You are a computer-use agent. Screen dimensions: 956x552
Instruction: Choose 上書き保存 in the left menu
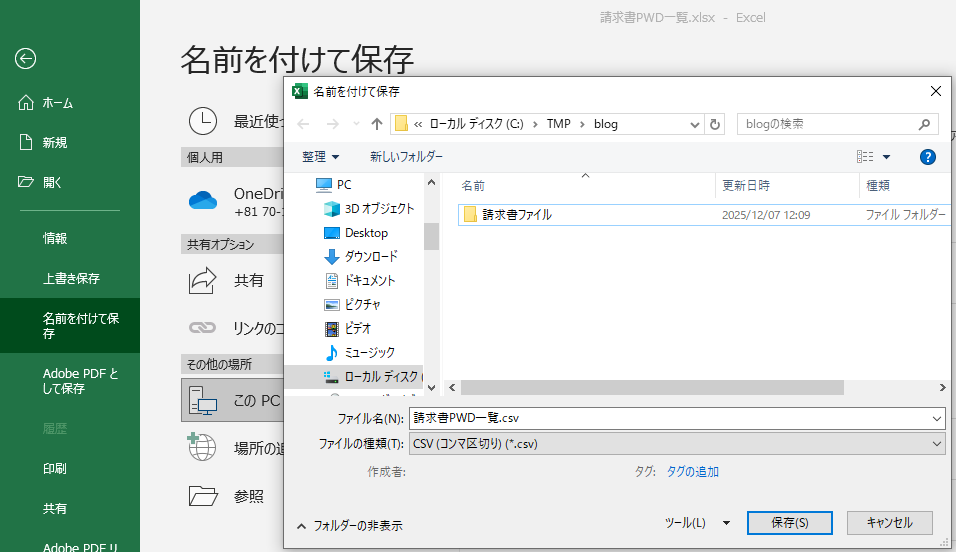(x=71, y=278)
